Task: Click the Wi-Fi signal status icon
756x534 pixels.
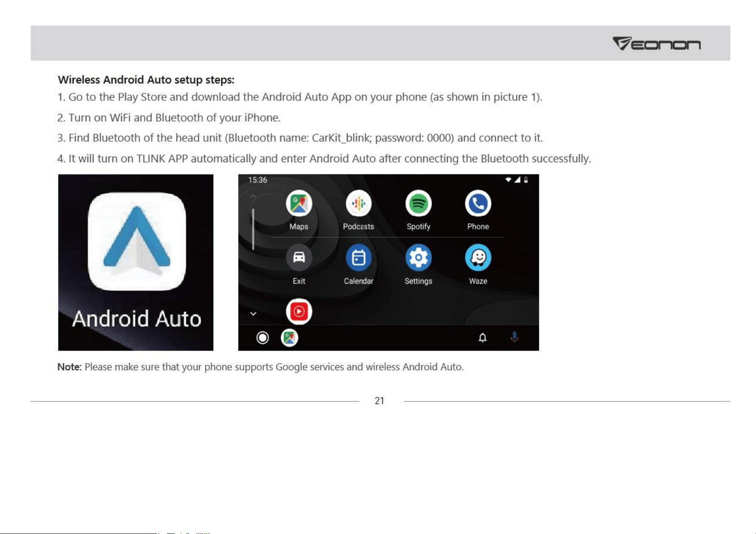Action: [508, 180]
